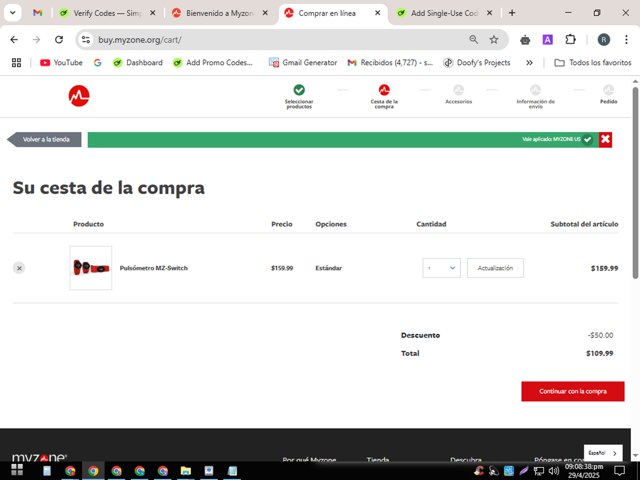Open the YouTube bookmark
This screenshot has height=480, width=640.
click(61, 62)
